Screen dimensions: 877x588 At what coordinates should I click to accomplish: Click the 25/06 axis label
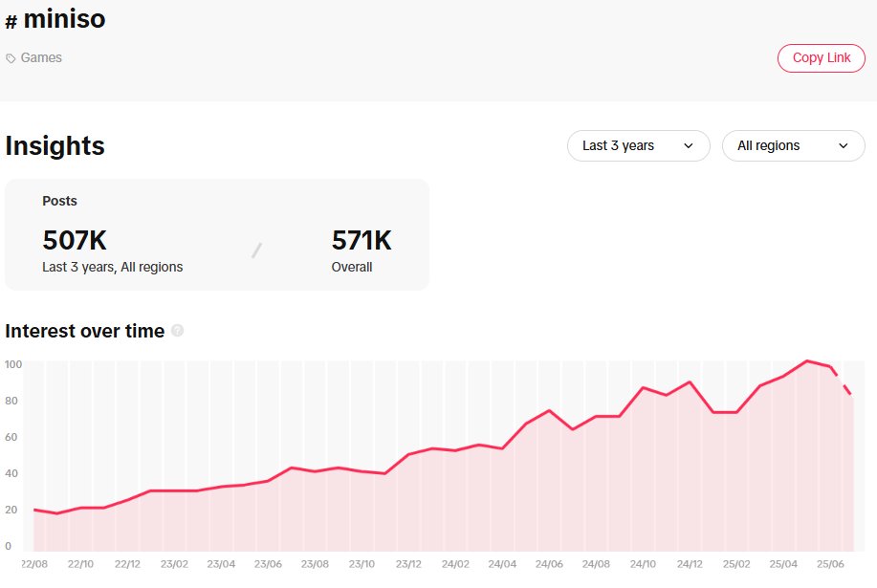tap(830, 564)
